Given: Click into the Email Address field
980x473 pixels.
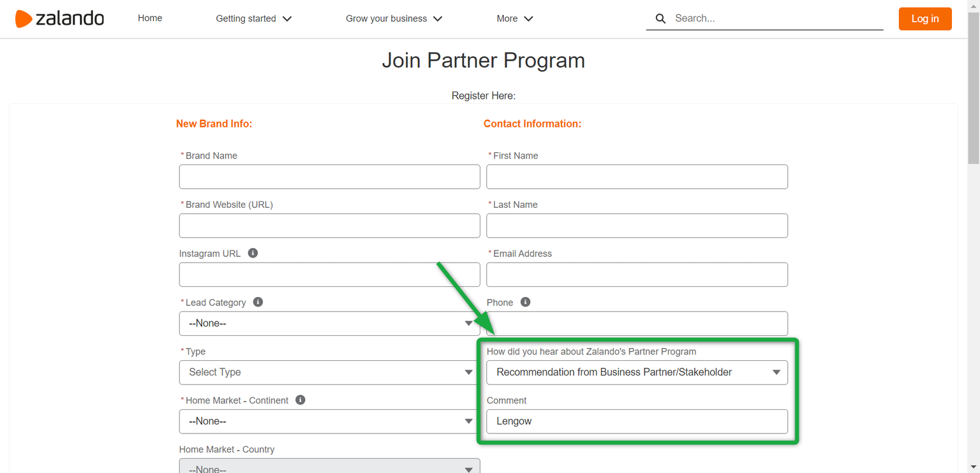Looking at the screenshot, I should 637,275.
